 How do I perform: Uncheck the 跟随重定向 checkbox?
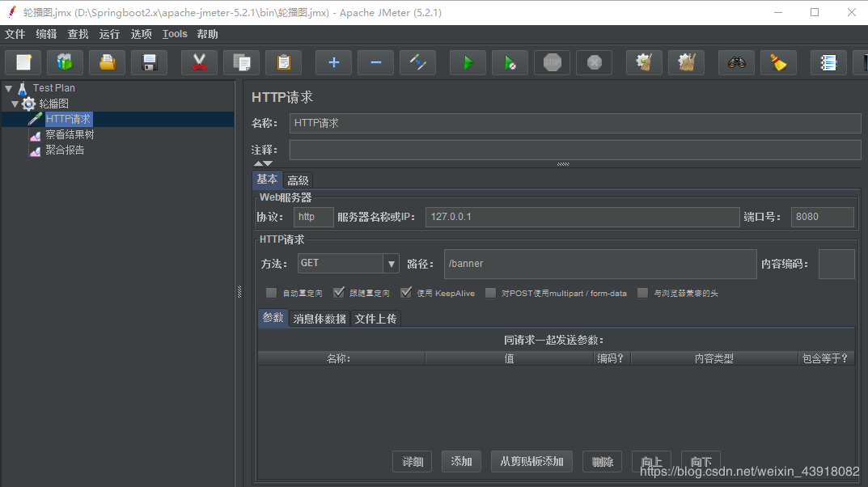339,294
